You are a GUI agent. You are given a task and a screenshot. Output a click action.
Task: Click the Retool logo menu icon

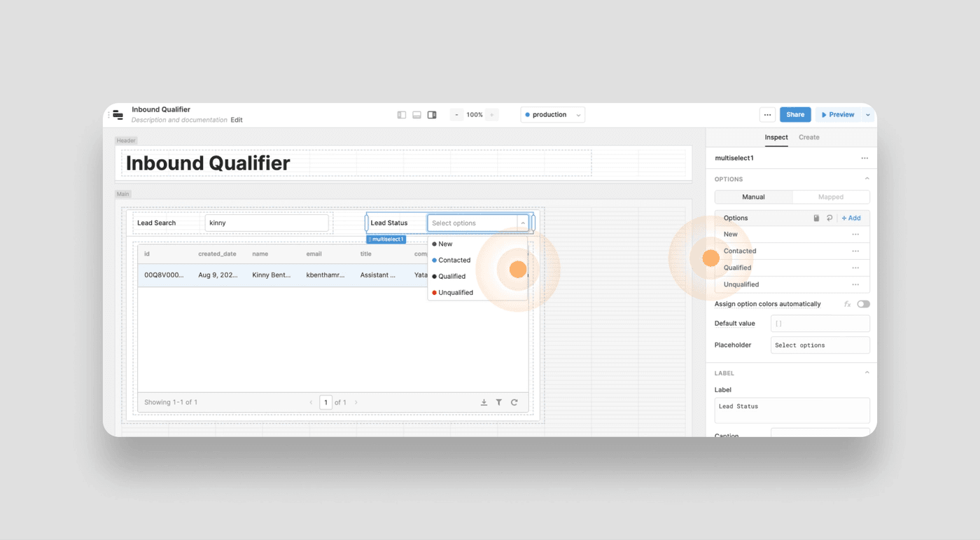click(x=118, y=115)
